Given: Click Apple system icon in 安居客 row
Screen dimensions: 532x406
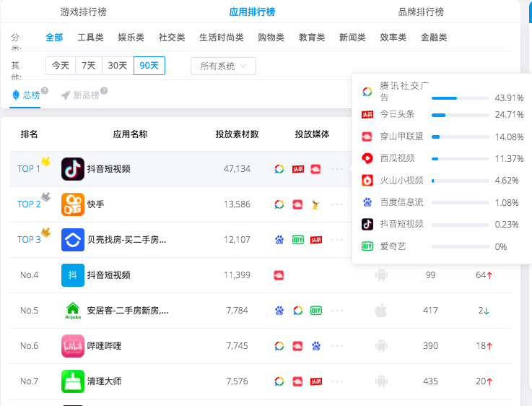Looking at the screenshot, I should pos(381,310).
